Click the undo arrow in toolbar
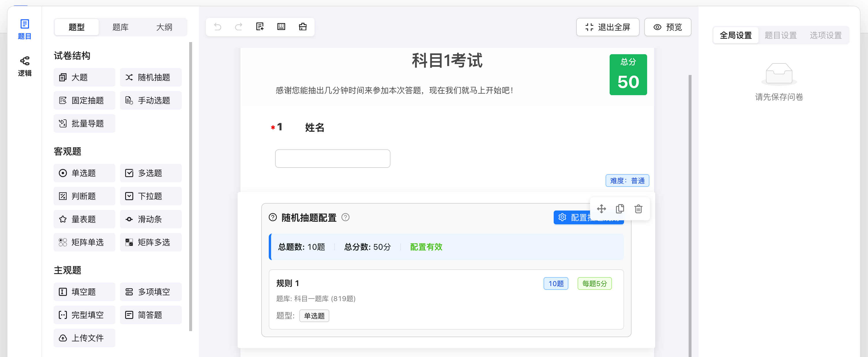Screen dimensions: 868x357 click(218, 27)
